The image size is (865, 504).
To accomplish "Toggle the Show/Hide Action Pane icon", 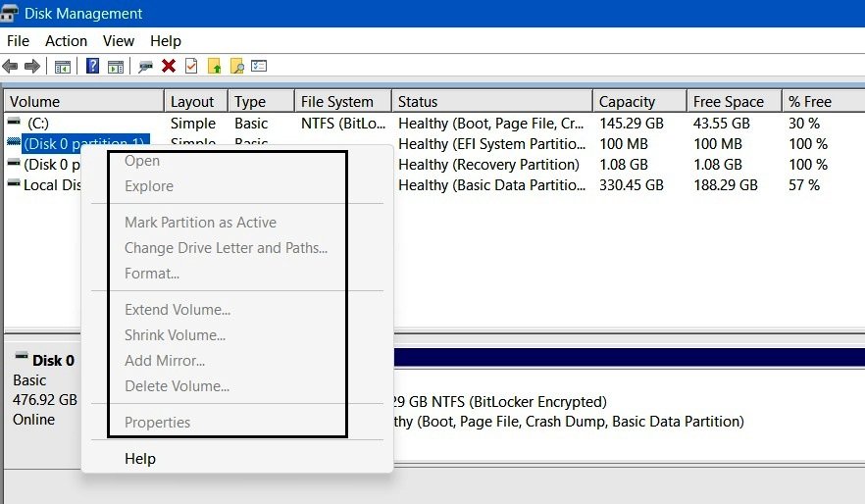I will tap(116, 67).
